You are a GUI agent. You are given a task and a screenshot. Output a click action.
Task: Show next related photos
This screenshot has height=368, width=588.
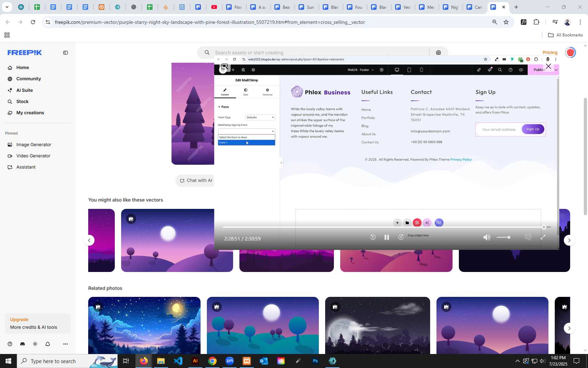pyautogui.click(x=569, y=328)
